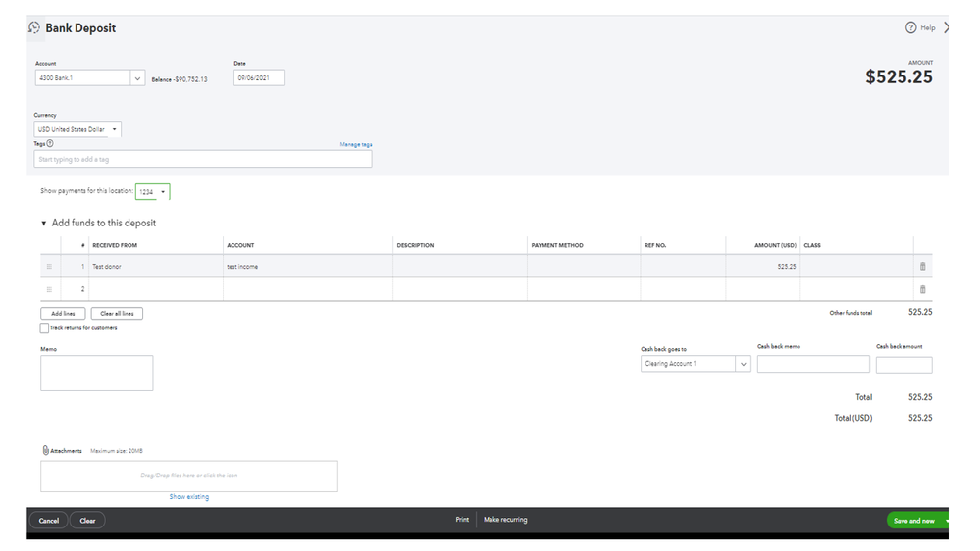Click the Class cell of line 1
This screenshot has height=551, width=980.
tap(856, 266)
